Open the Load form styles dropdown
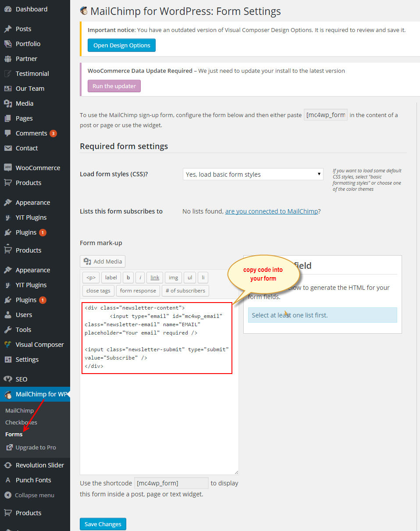Screen dimensions: 420x531 pyautogui.click(x=253, y=175)
